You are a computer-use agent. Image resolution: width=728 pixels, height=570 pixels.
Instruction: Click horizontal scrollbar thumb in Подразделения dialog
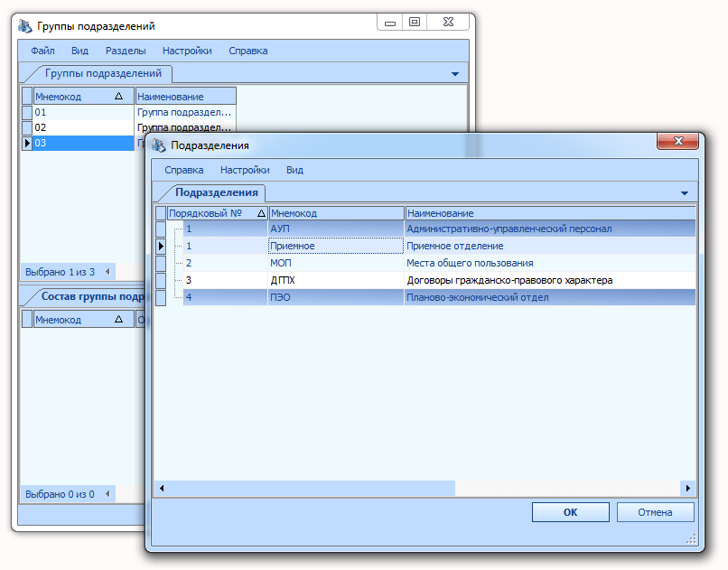[x=311, y=488]
